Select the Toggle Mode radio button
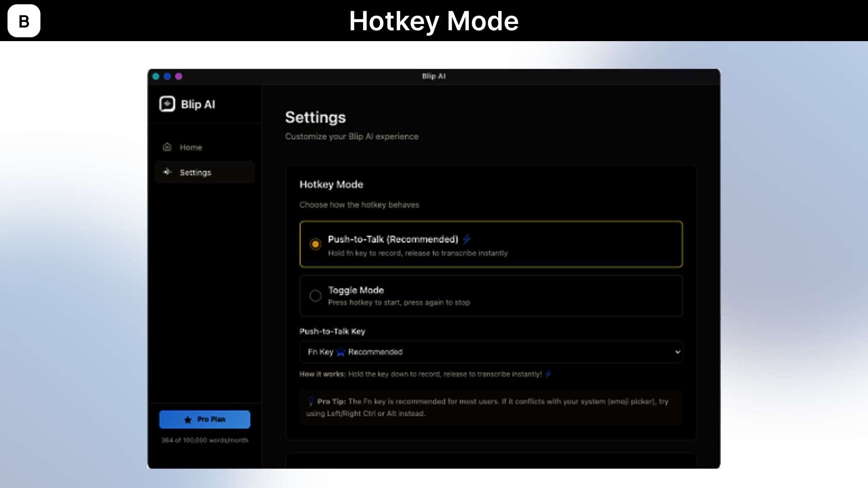The image size is (868, 488). (316, 296)
